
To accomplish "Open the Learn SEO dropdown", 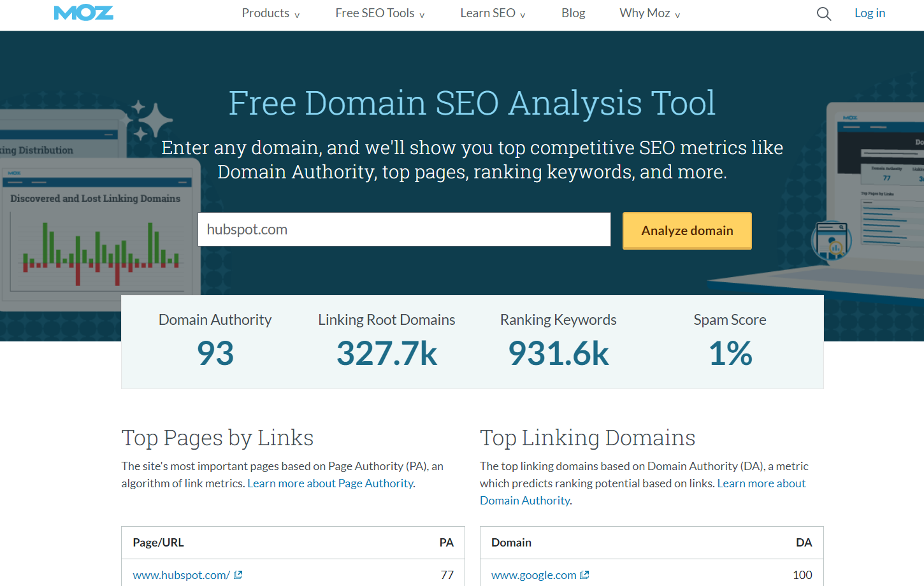I will (493, 13).
